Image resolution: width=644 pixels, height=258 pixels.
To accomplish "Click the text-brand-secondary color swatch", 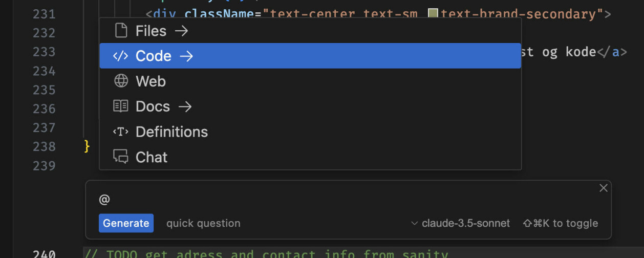I will (433, 14).
